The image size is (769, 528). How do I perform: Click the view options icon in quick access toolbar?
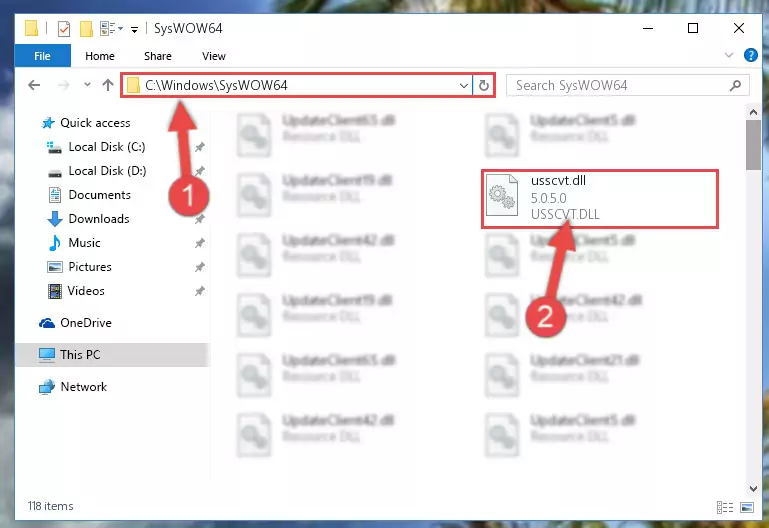click(111, 28)
